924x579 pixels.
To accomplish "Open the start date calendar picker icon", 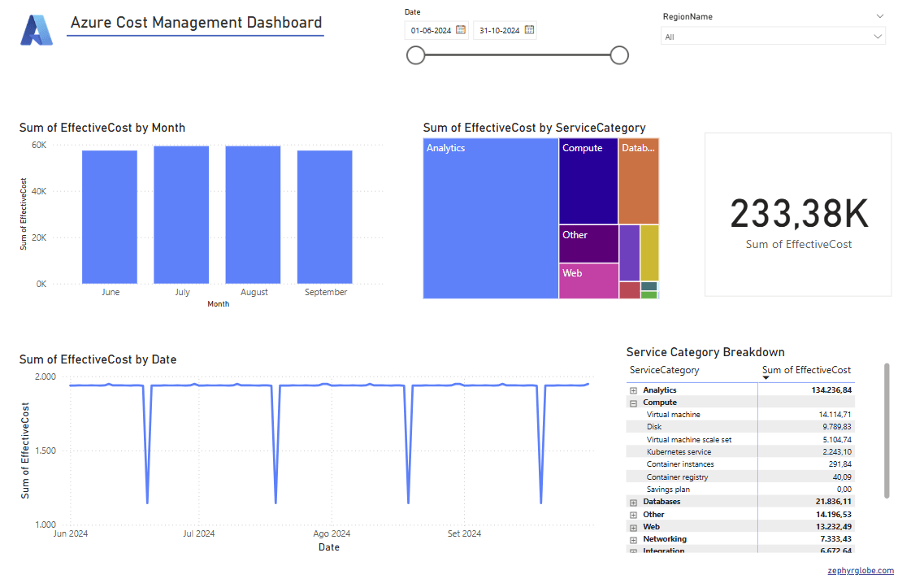I will (x=461, y=29).
